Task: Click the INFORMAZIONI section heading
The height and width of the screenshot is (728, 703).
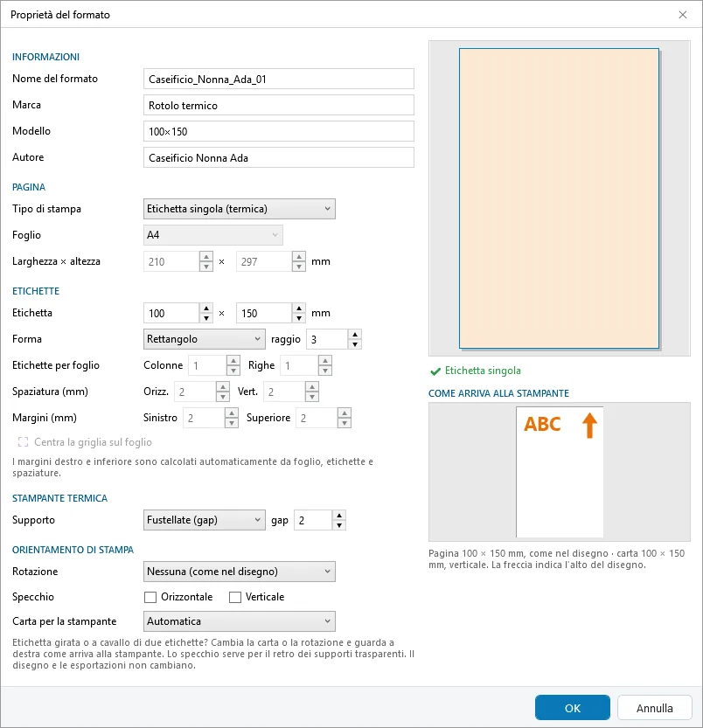Action: click(x=45, y=57)
